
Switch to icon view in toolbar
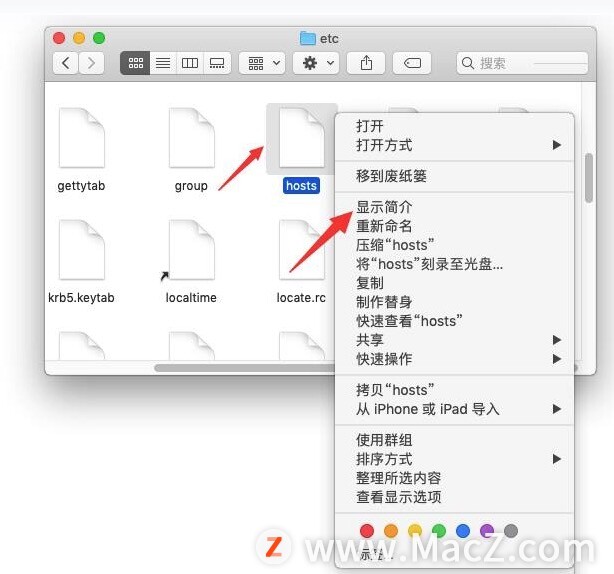click(135, 63)
